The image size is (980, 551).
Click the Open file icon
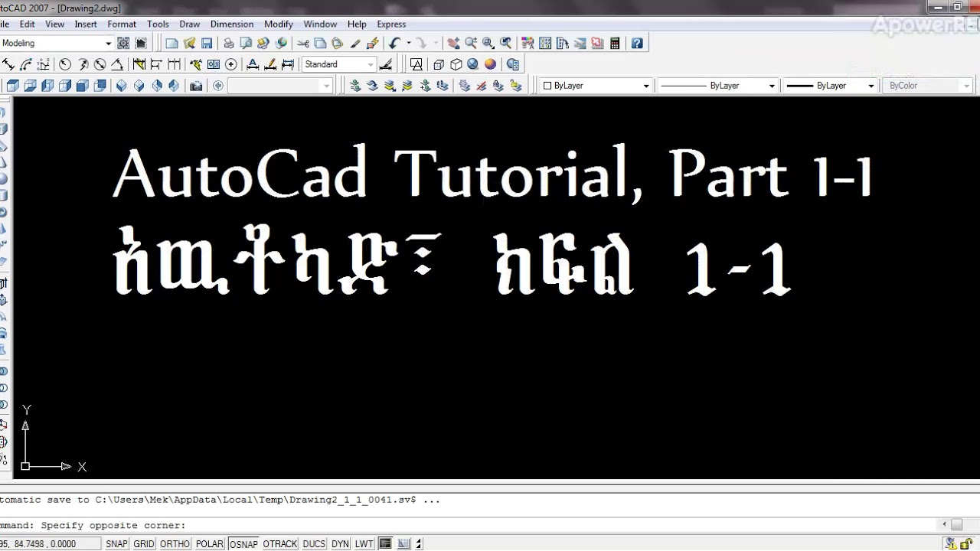pos(189,43)
